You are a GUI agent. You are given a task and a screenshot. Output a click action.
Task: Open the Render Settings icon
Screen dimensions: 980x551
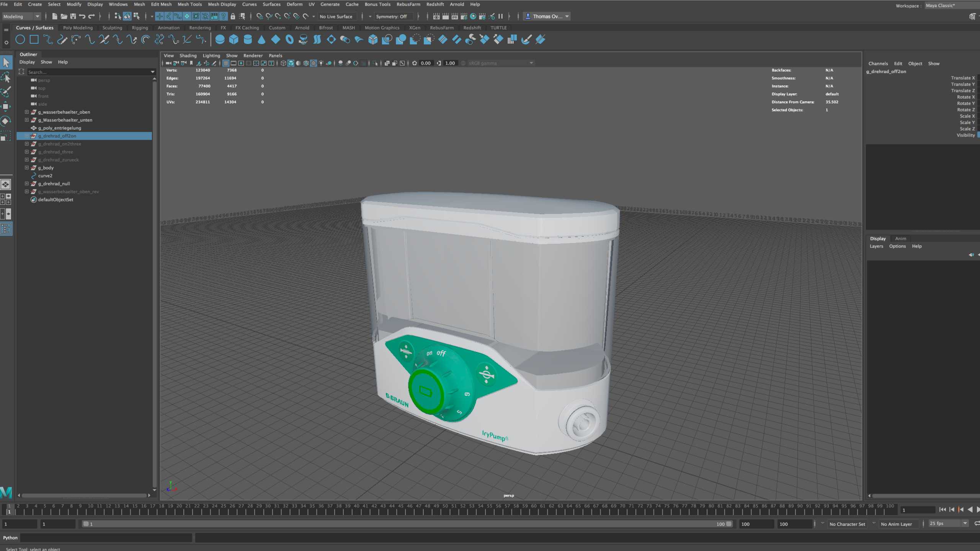pos(464,16)
